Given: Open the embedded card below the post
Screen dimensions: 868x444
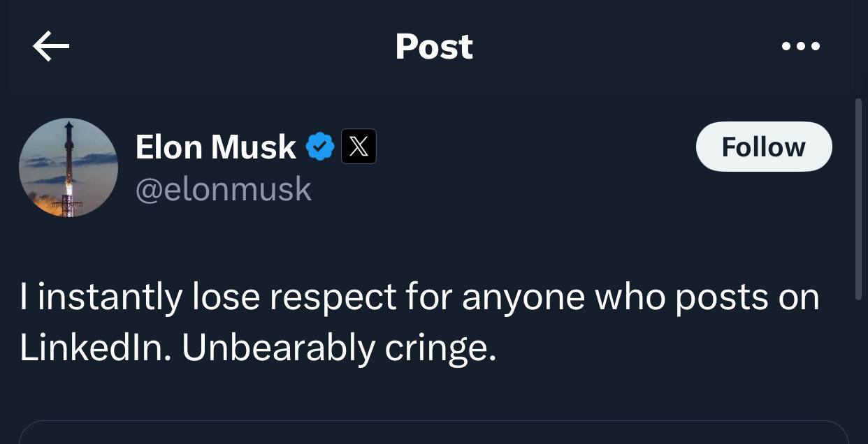Looking at the screenshot, I should [x=433, y=433].
